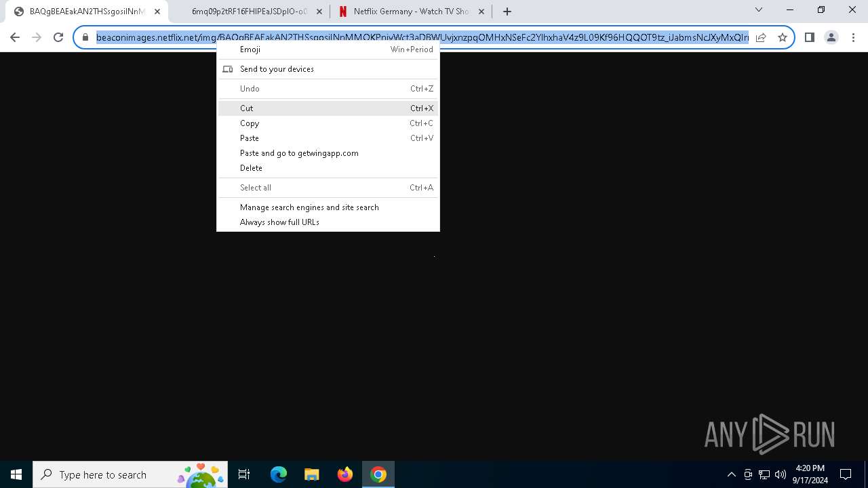This screenshot has width=868, height=488.
Task: Select Paste from the context menu
Action: pos(328,138)
